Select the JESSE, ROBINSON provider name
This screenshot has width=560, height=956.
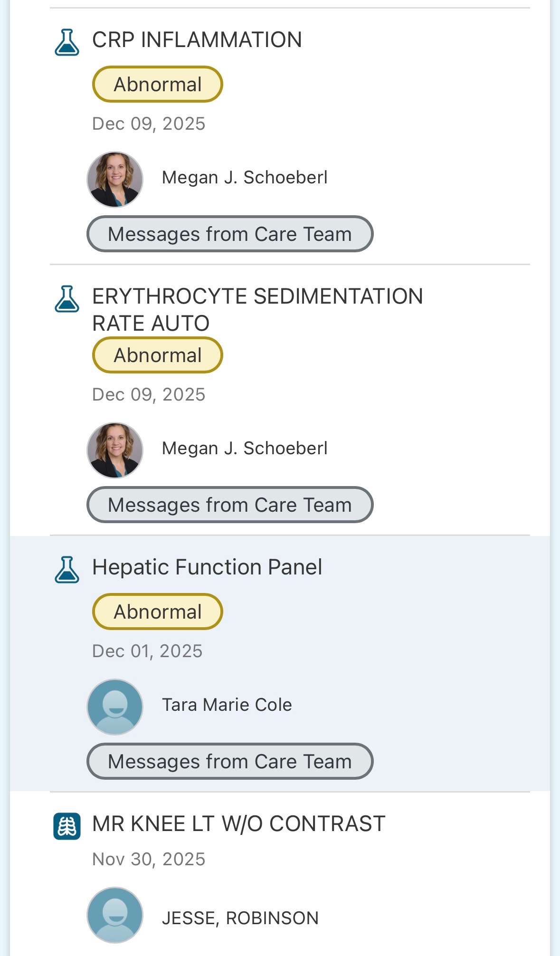[240, 918]
